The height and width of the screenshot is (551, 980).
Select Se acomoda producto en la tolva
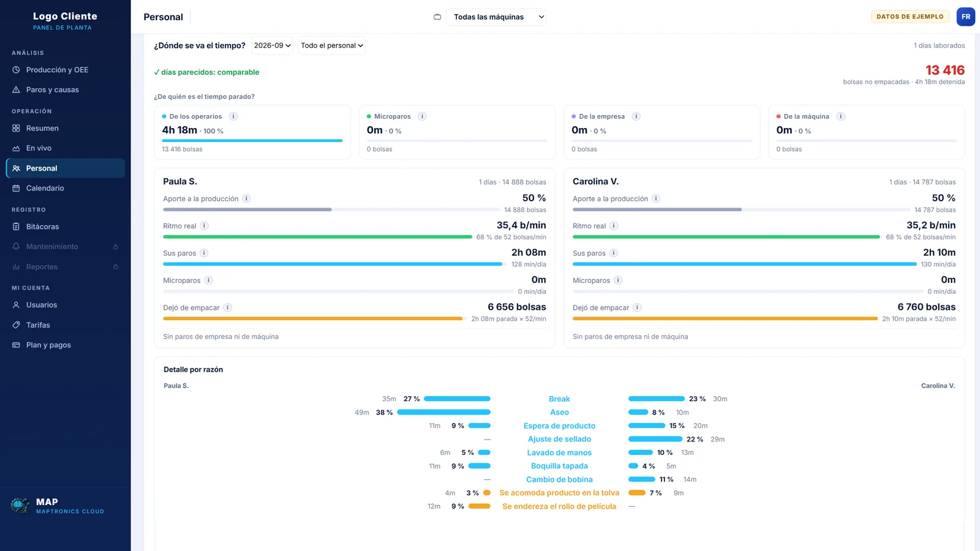click(559, 493)
